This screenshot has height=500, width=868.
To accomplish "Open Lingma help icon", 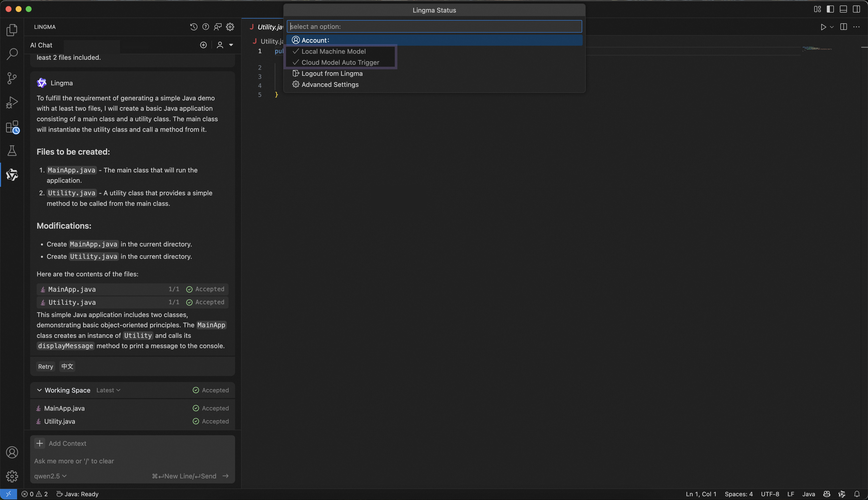I will coord(206,27).
